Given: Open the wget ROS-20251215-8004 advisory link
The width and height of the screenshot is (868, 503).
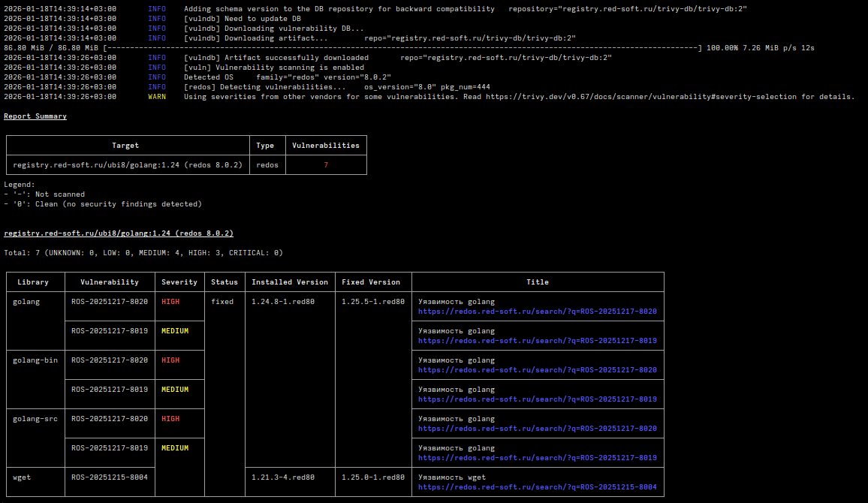Looking at the screenshot, I should click(x=537, y=487).
